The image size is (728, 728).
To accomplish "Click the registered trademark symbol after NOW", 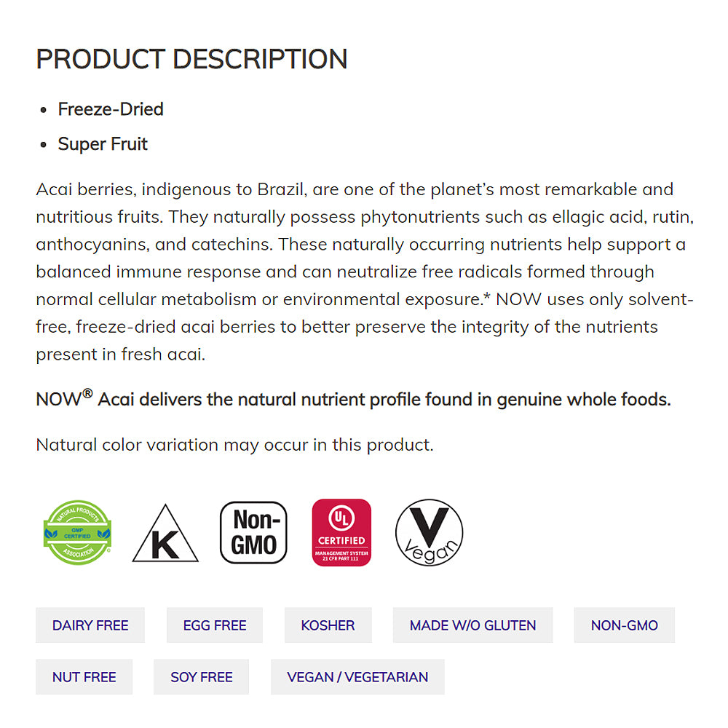I will click(x=87, y=394).
